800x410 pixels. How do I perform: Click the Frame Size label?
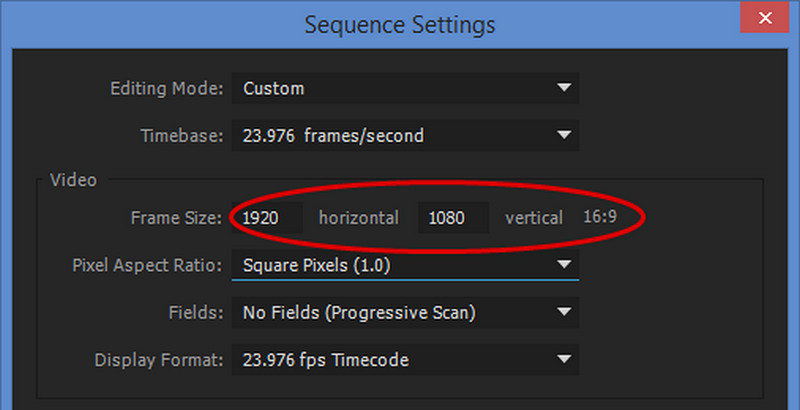177,218
